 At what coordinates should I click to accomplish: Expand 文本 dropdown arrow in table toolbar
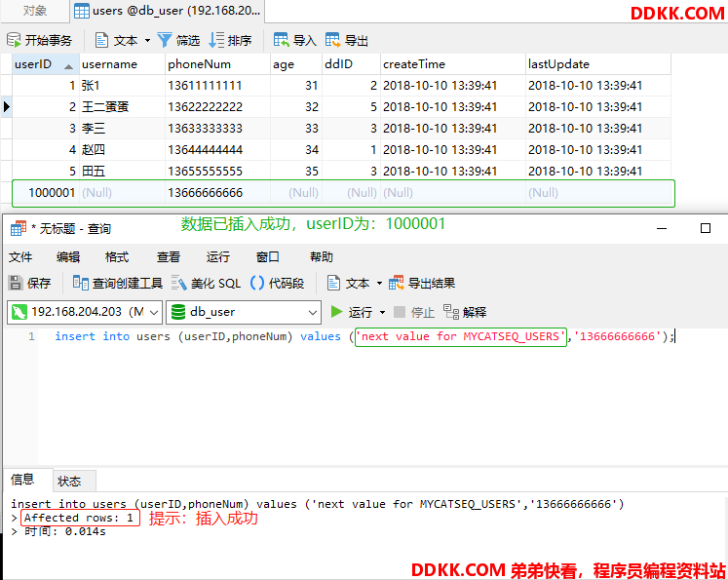point(147,40)
